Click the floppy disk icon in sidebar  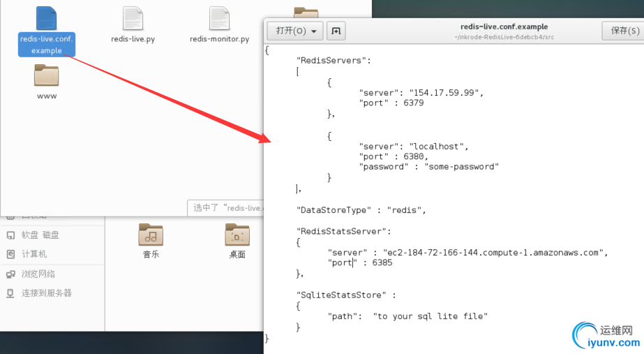10,235
